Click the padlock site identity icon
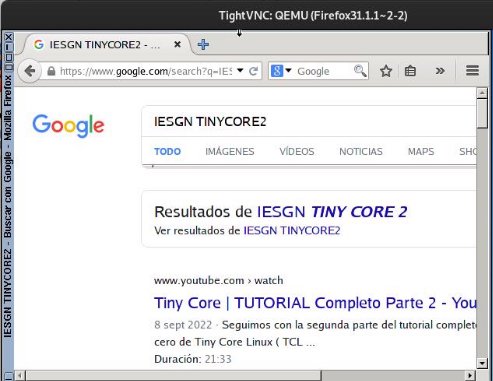 click(x=51, y=71)
